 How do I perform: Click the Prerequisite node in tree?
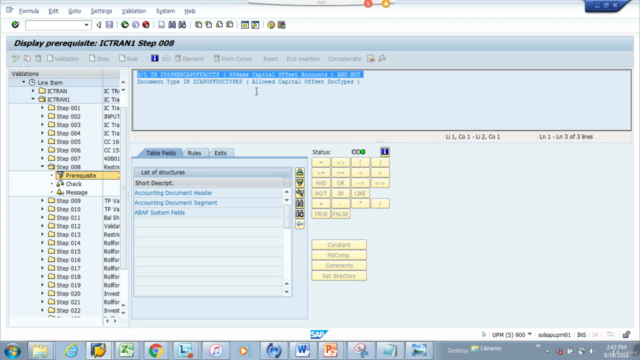(x=81, y=176)
